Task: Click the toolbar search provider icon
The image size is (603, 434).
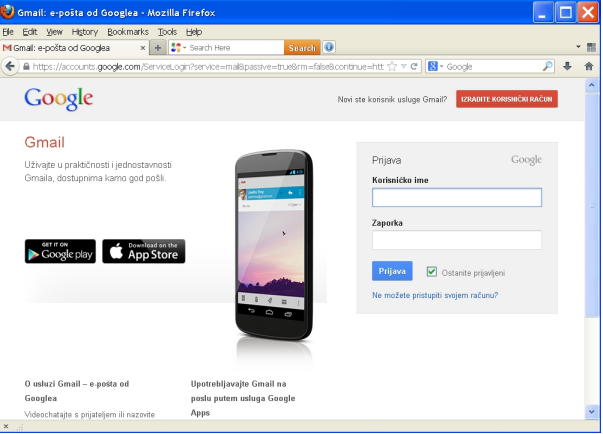Action: point(178,48)
